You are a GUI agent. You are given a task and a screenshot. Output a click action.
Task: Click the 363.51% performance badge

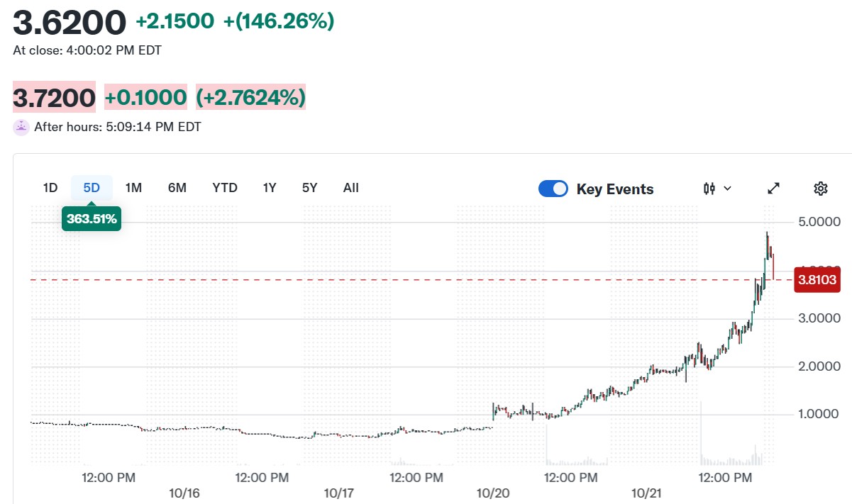point(92,218)
